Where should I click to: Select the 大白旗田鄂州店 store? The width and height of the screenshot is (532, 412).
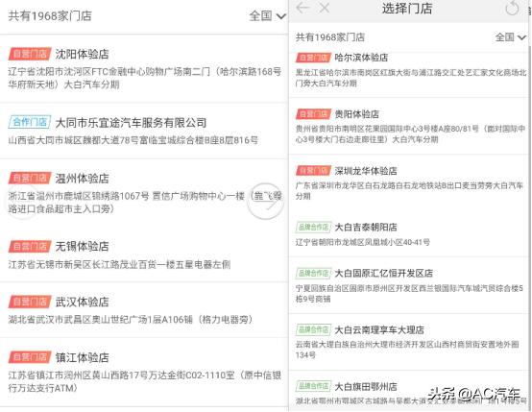(410, 391)
